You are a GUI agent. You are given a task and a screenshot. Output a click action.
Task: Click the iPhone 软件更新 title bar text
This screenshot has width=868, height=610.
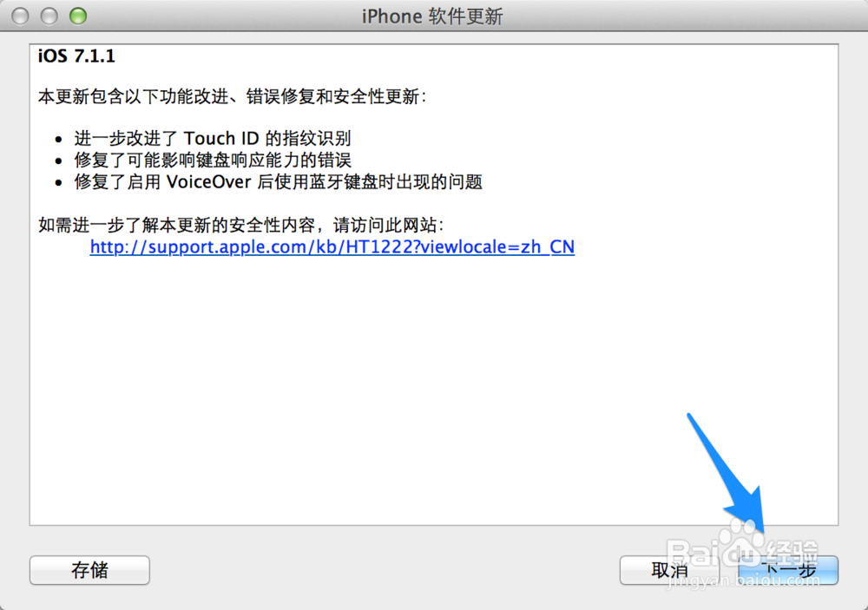(432, 16)
